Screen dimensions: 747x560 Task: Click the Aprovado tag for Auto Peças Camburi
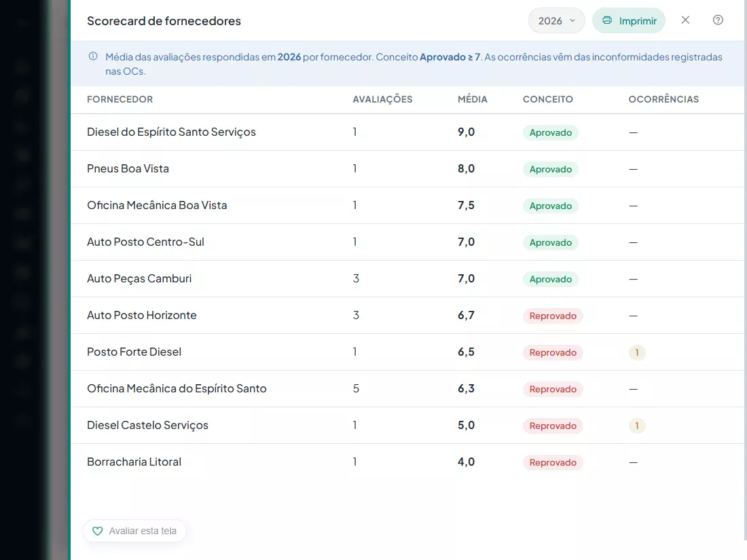click(x=550, y=279)
